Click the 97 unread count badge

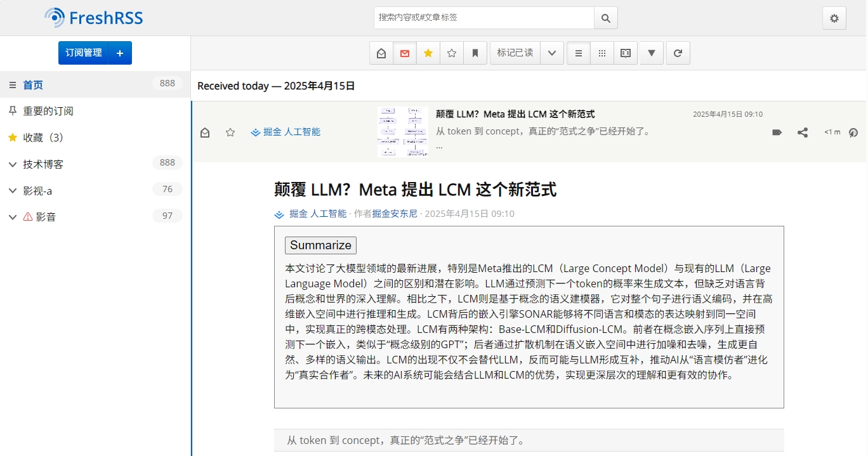[x=168, y=216]
